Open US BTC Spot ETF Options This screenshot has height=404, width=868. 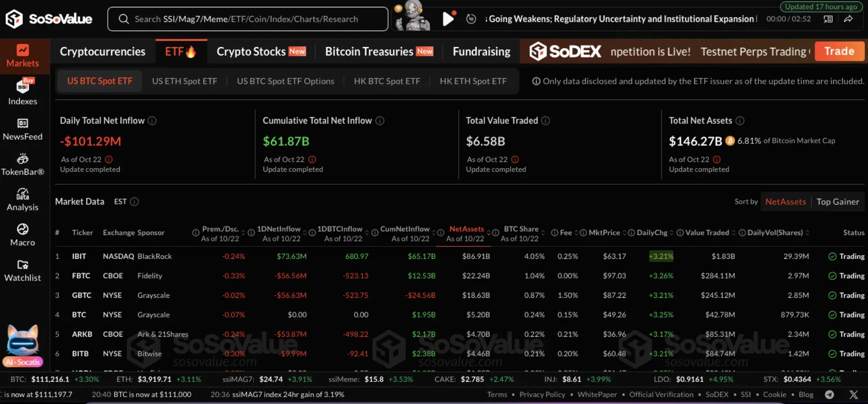(x=286, y=81)
